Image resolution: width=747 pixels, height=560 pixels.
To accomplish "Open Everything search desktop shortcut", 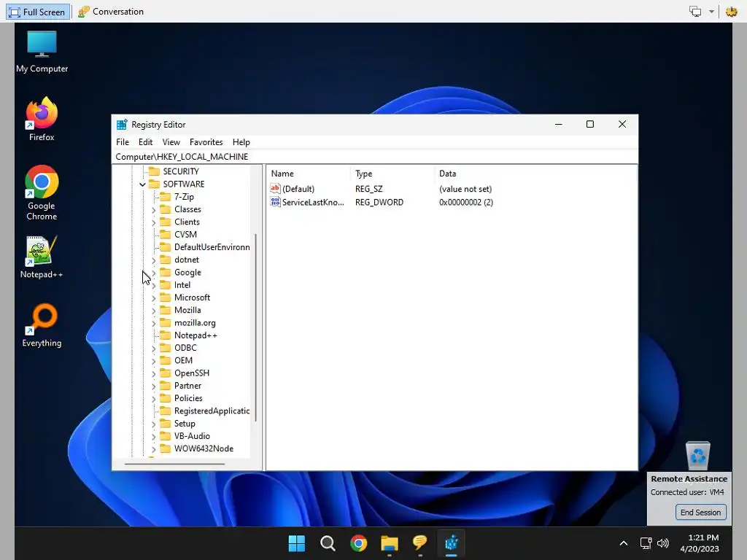I will [42, 325].
